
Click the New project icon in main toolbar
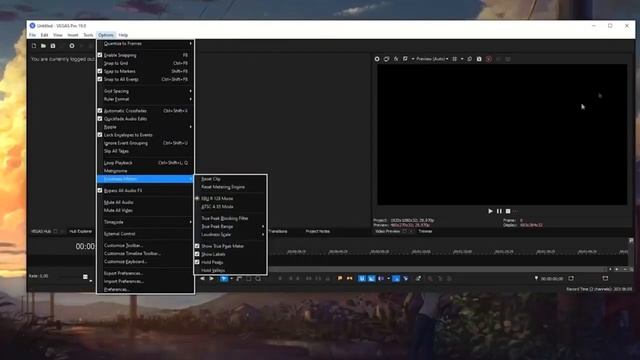click(34, 46)
